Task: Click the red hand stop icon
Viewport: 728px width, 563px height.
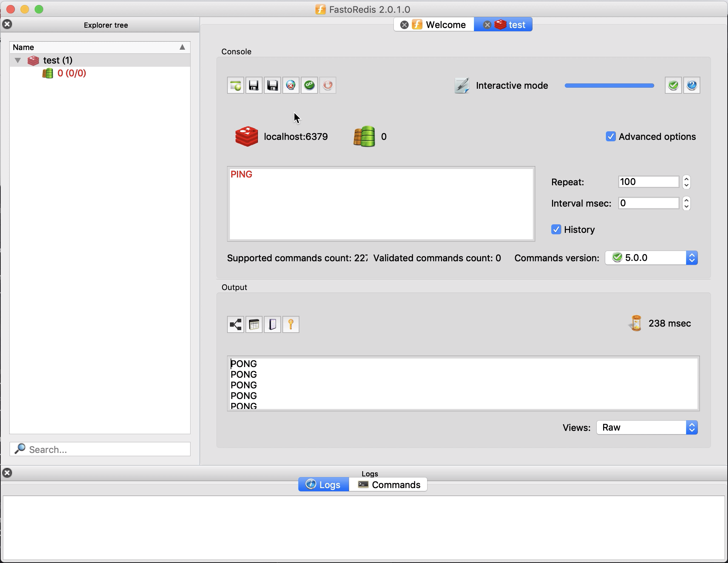Action: pos(328,85)
